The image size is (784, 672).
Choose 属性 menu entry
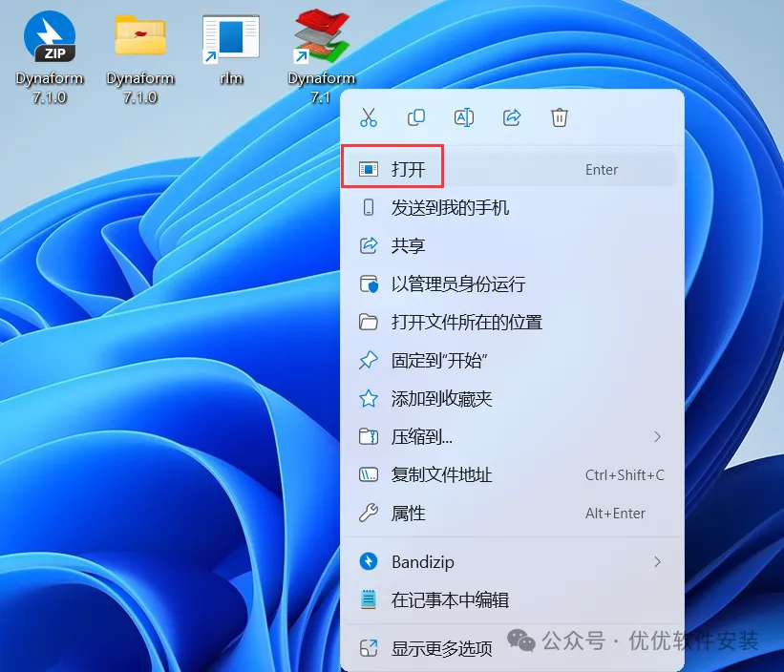tap(512, 514)
